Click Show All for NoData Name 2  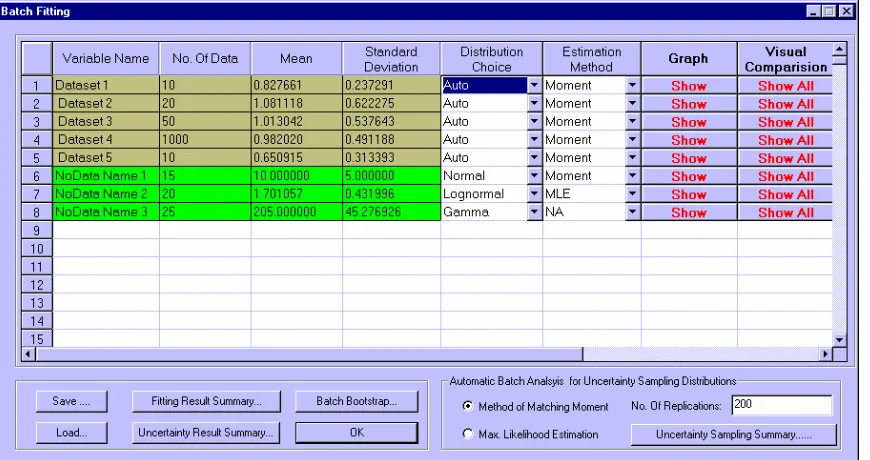tap(785, 194)
